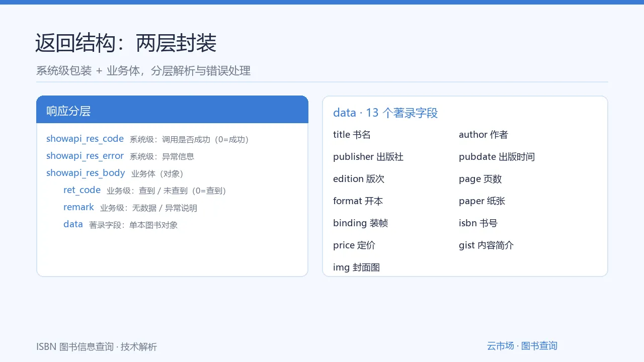Click the 响应分层 card header

coord(172,110)
